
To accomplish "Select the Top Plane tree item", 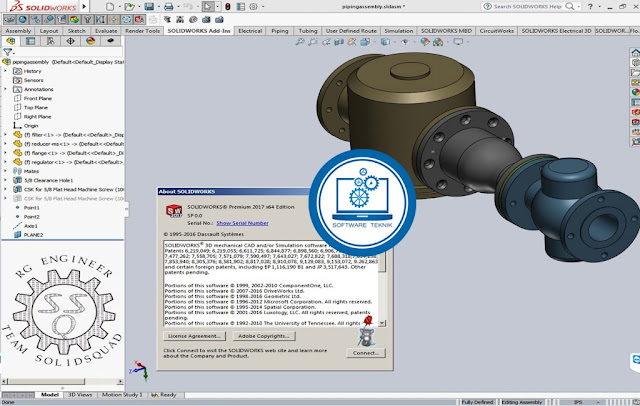I will 36,107.
